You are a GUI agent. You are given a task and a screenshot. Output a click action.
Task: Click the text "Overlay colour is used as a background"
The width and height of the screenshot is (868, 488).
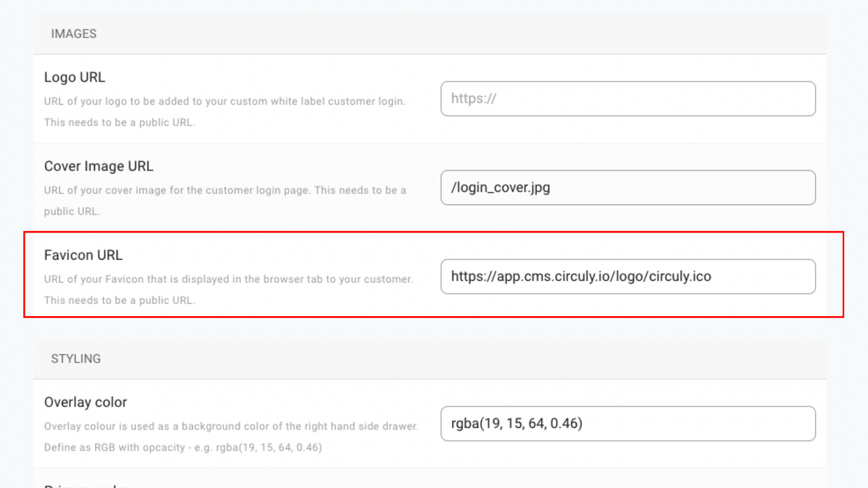142,426
